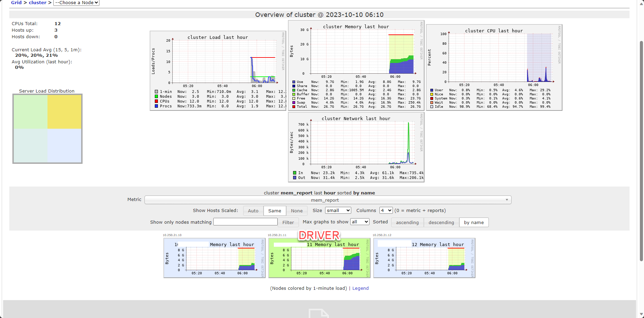Select Auto host scaling
644x318 pixels.
[253, 210]
